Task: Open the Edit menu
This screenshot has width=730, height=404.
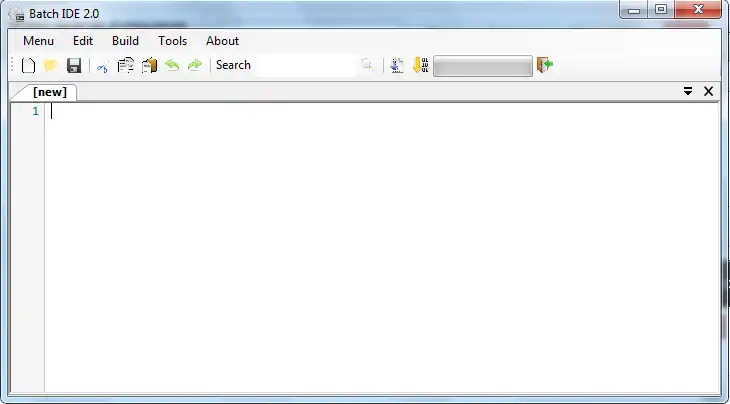Action: click(83, 41)
